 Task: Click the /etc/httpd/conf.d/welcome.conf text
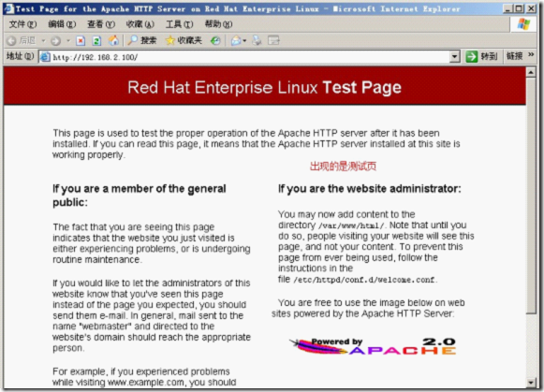[x=364, y=280]
